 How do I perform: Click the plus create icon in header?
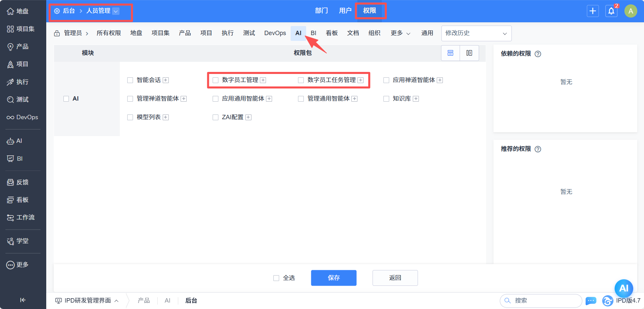pos(593,11)
